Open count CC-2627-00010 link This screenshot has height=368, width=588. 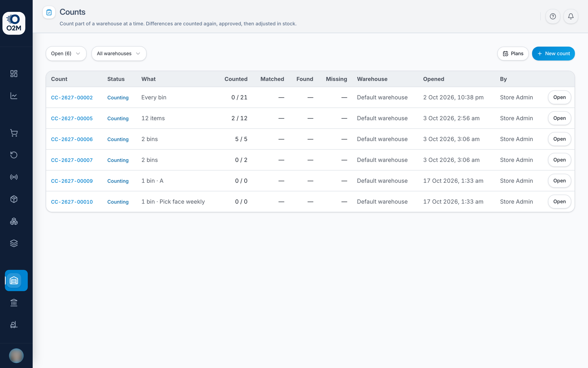click(72, 202)
